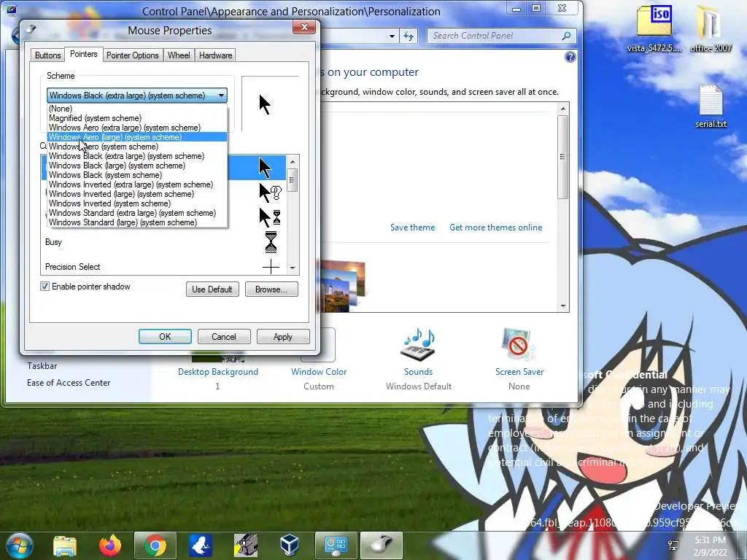Switch to Control Panel taskbar button

tap(336, 545)
